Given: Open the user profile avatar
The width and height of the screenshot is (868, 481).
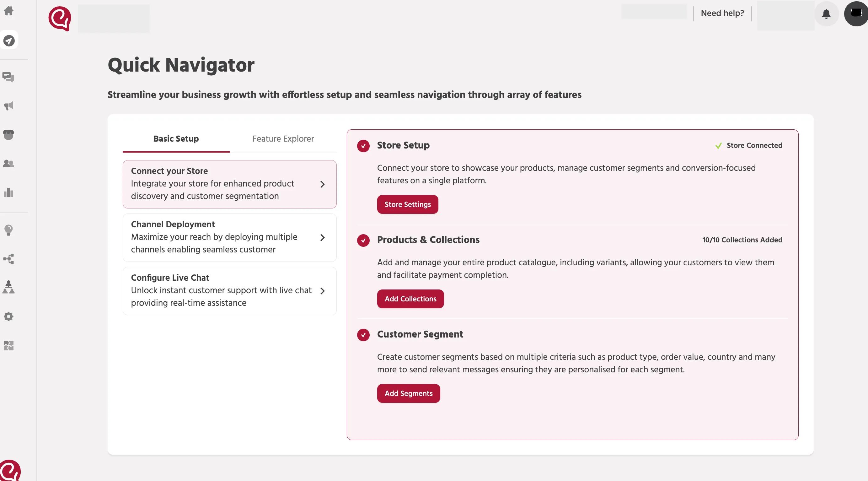Looking at the screenshot, I should [856, 14].
